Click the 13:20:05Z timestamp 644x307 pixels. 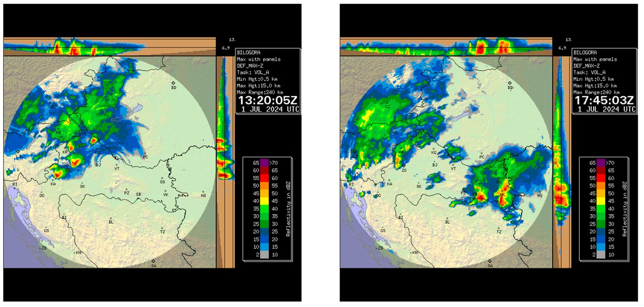pyautogui.click(x=267, y=101)
